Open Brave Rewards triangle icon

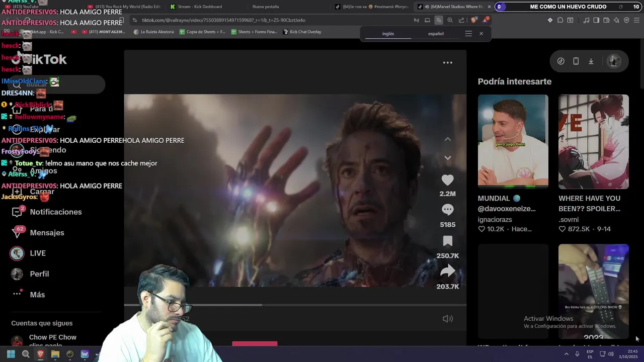click(x=486, y=20)
